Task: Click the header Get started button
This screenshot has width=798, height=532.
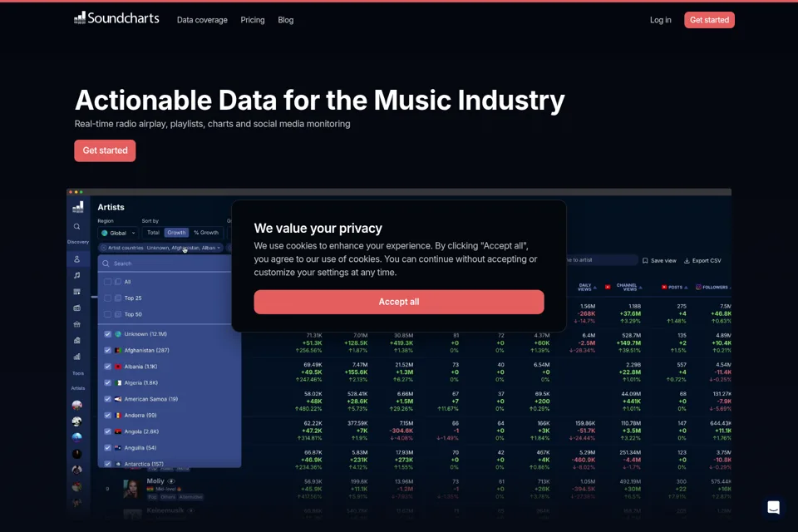Action: (709, 20)
